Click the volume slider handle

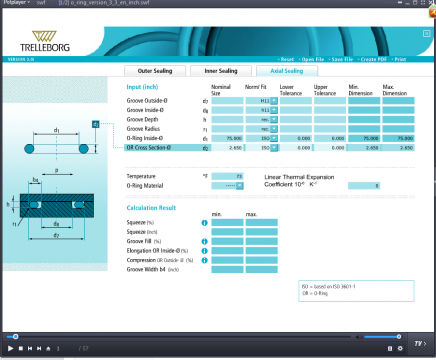pyautogui.click(x=399, y=337)
